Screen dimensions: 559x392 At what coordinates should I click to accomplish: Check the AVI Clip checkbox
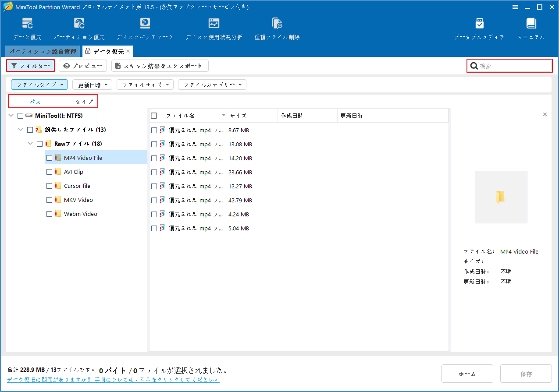[49, 172]
